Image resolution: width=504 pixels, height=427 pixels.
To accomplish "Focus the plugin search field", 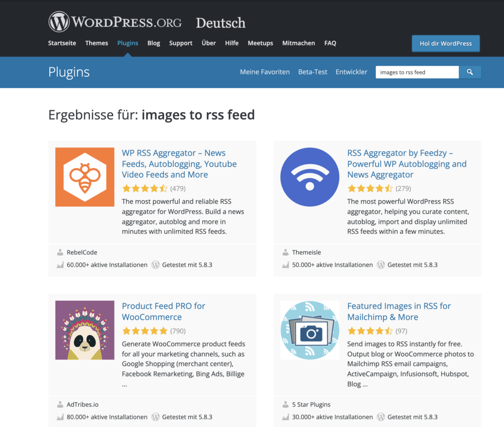I will (417, 72).
